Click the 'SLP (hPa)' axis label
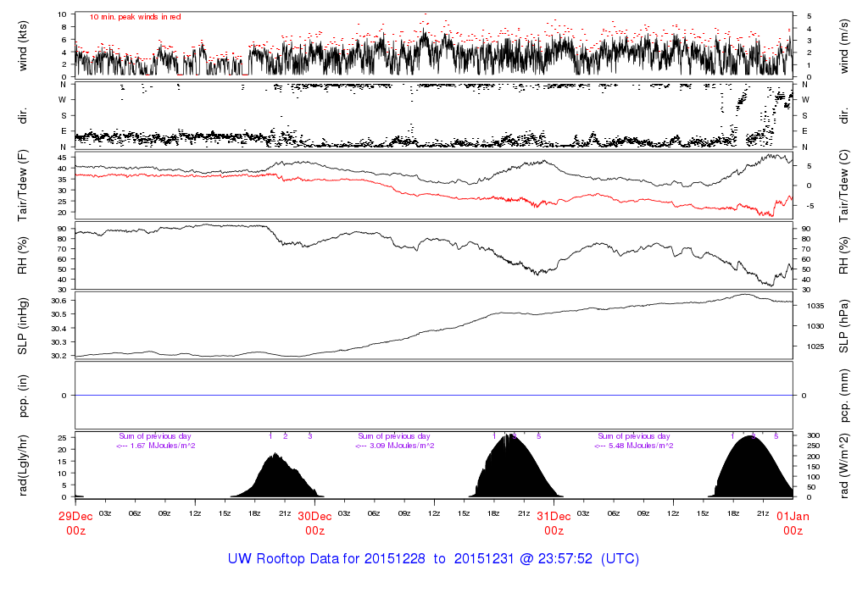 [845, 326]
